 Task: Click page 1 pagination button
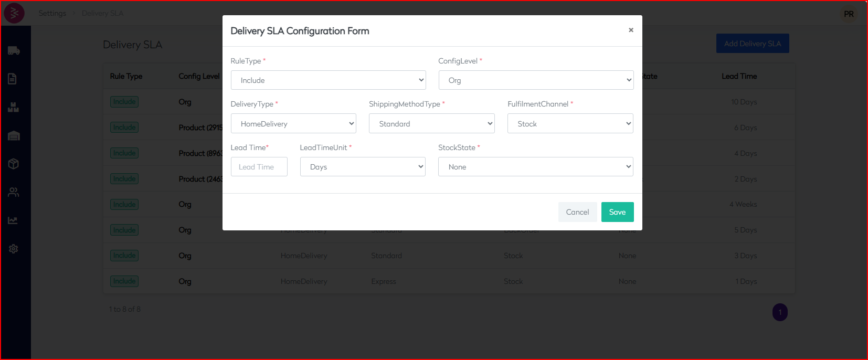(780, 312)
